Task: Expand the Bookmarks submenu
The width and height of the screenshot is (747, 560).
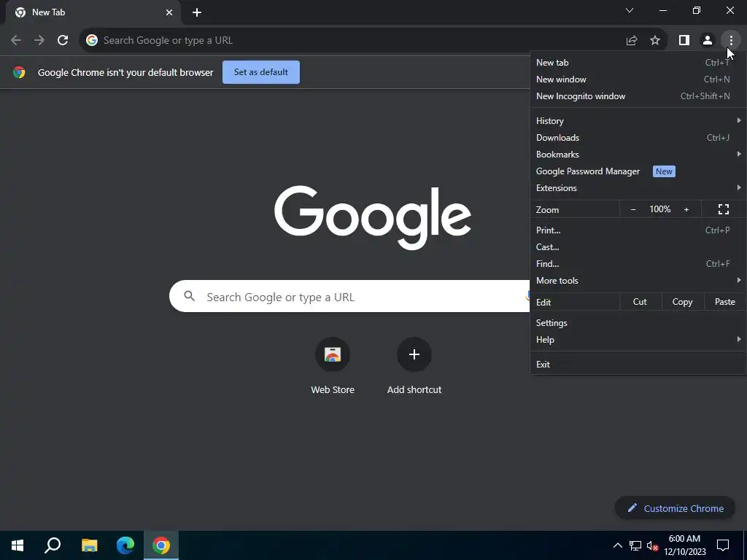Action: coord(638,155)
